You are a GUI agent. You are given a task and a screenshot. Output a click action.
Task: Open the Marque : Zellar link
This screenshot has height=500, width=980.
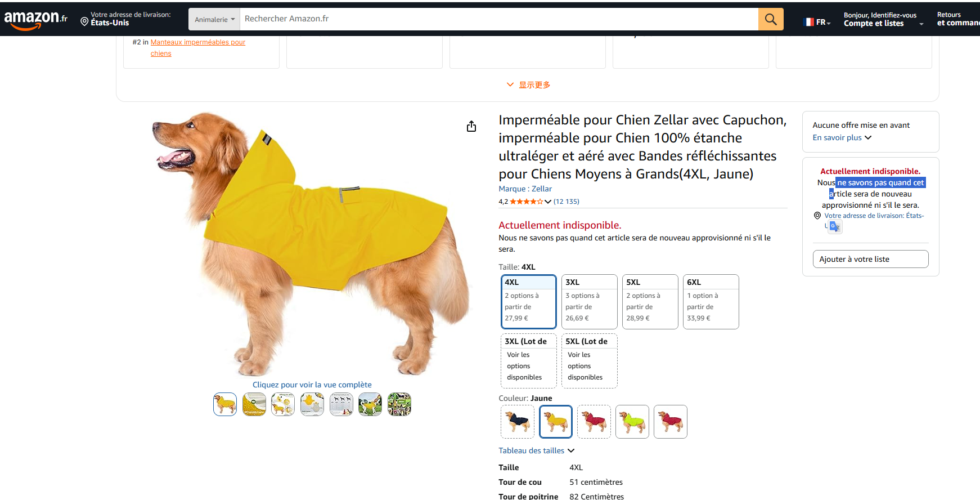tap(525, 189)
